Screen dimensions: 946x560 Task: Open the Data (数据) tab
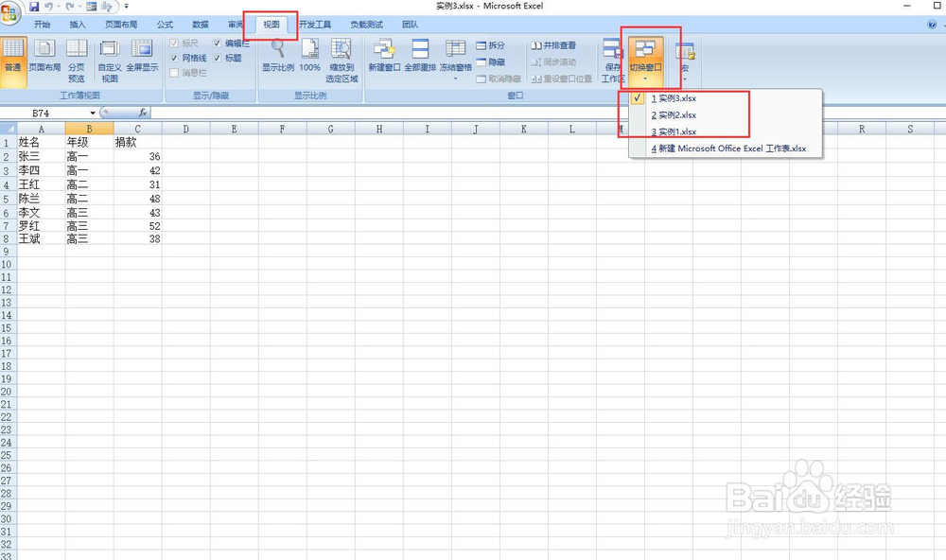click(201, 25)
